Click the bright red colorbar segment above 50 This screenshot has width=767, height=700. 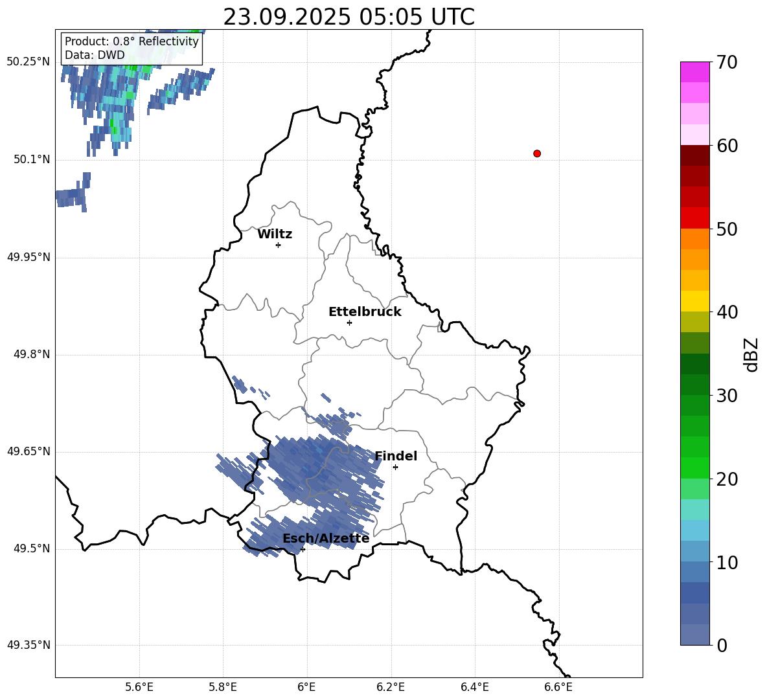(694, 218)
